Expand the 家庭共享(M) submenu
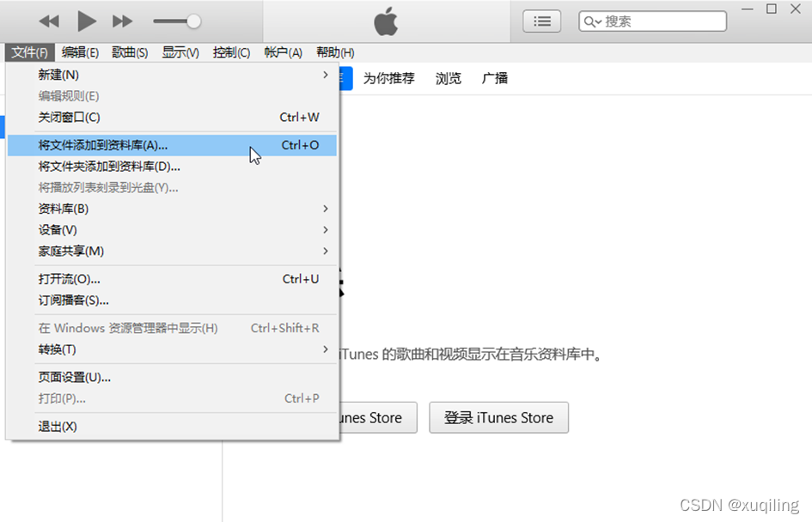Screen dimensions: 812x522 tap(172, 252)
